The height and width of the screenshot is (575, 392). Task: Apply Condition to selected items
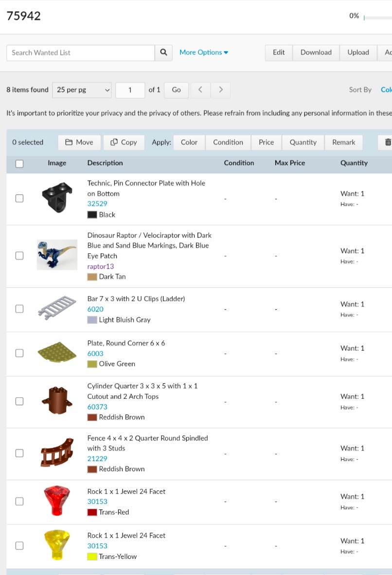(228, 142)
